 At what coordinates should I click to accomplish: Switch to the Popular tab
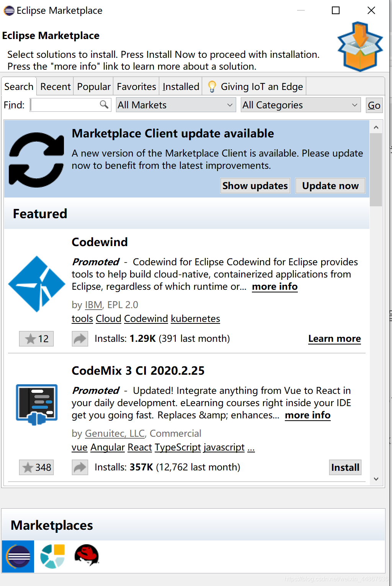(x=94, y=87)
